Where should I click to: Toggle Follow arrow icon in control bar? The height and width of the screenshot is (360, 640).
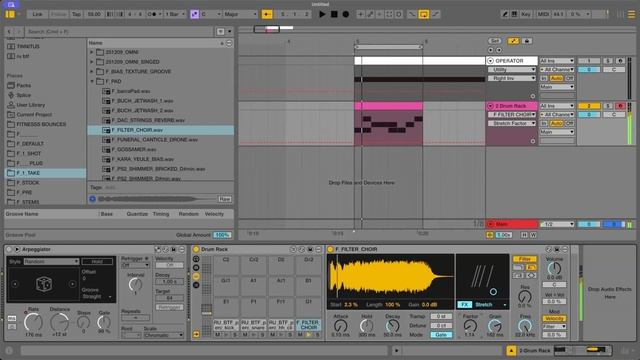click(x=267, y=14)
